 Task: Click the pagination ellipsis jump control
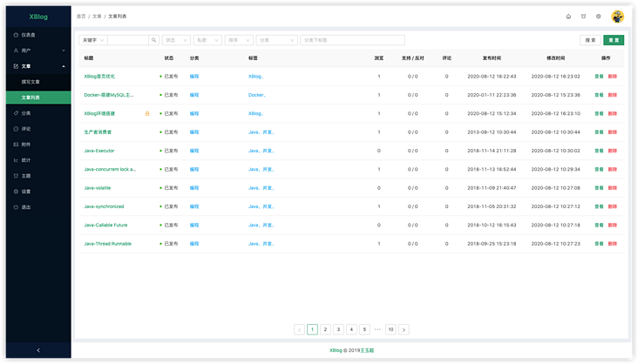pos(377,329)
